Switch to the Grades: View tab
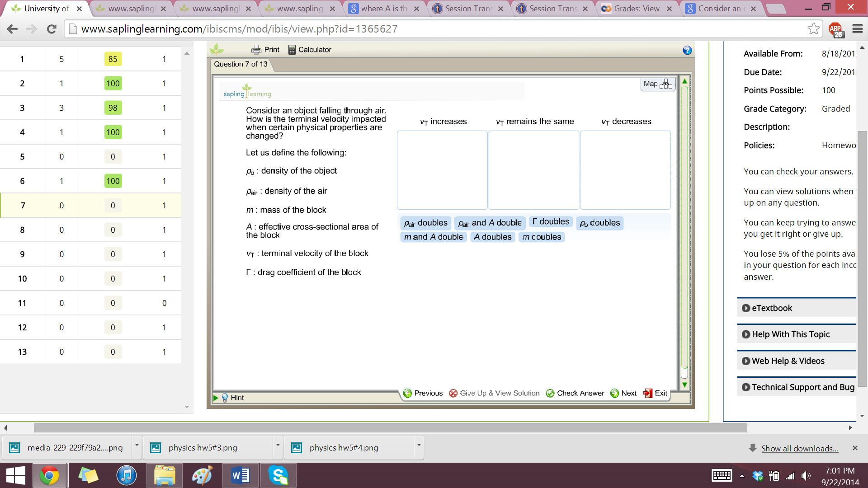This screenshot has height=488, width=868. [636, 9]
